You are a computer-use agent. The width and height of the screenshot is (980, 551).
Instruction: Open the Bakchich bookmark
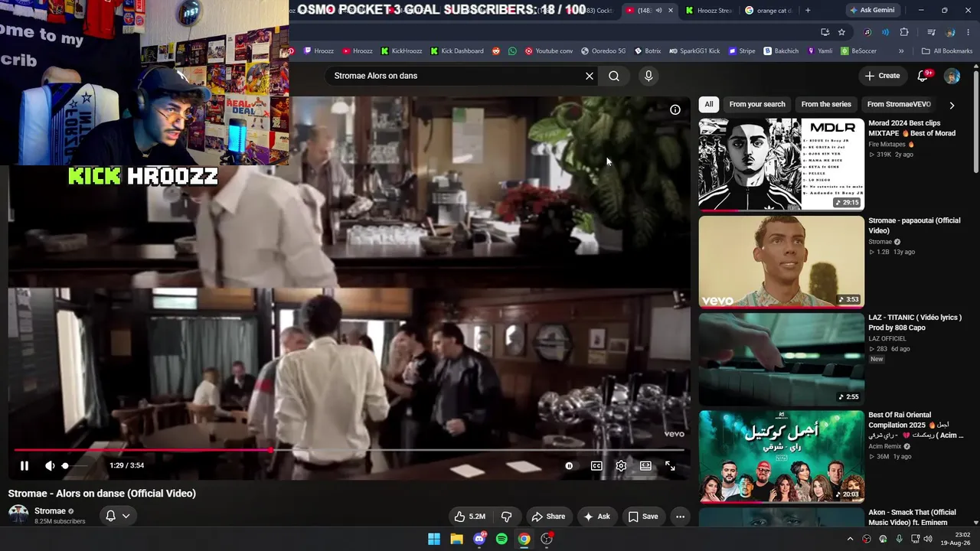tap(781, 51)
